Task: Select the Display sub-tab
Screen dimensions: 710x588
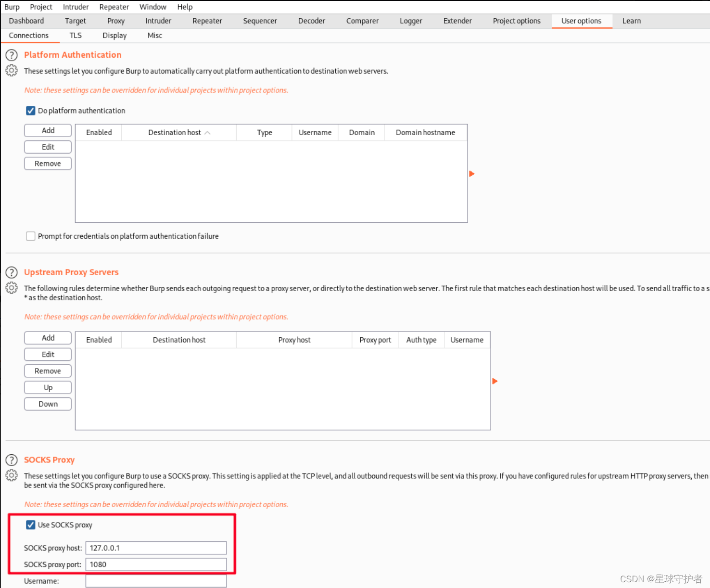Action: pyautogui.click(x=114, y=36)
